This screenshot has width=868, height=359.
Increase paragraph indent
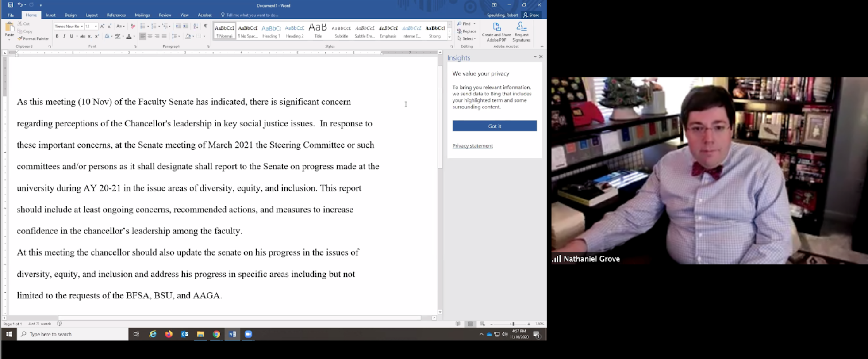(x=185, y=26)
